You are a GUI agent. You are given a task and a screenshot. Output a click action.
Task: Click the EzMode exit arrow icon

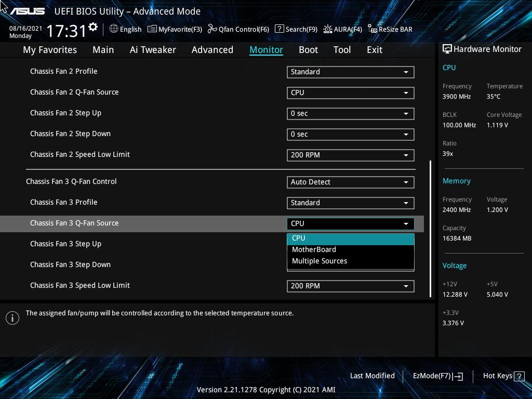[458, 376]
